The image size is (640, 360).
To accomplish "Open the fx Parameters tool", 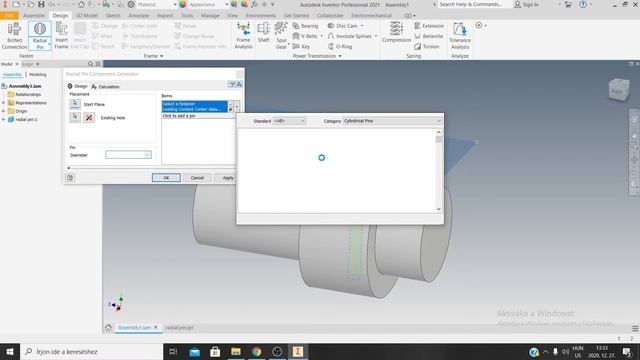I will (x=254, y=4).
